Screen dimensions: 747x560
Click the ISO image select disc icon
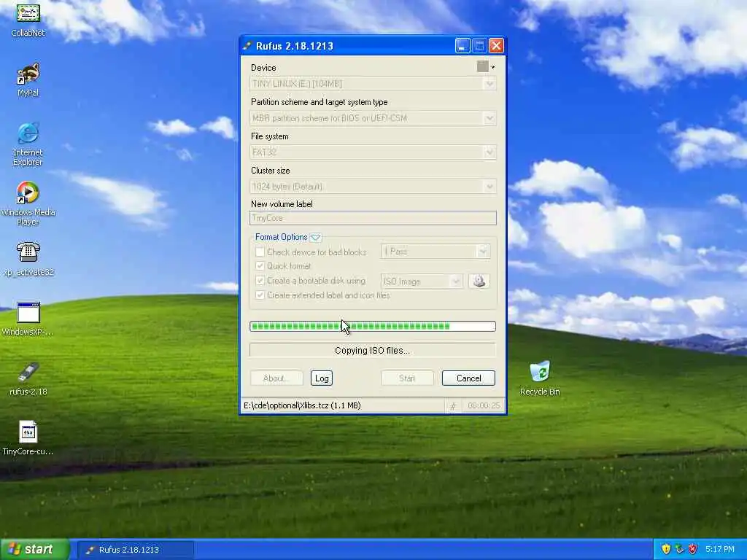pyautogui.click(x=479, y=281)
